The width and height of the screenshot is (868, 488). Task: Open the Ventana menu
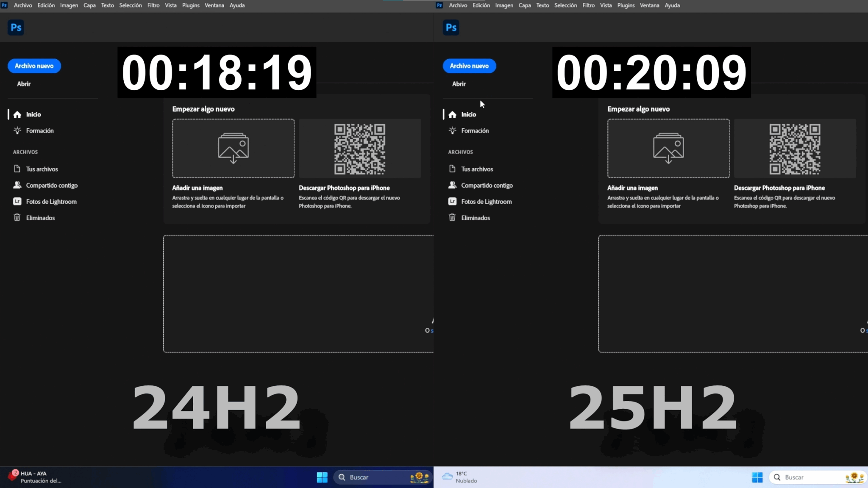[214, 5]
